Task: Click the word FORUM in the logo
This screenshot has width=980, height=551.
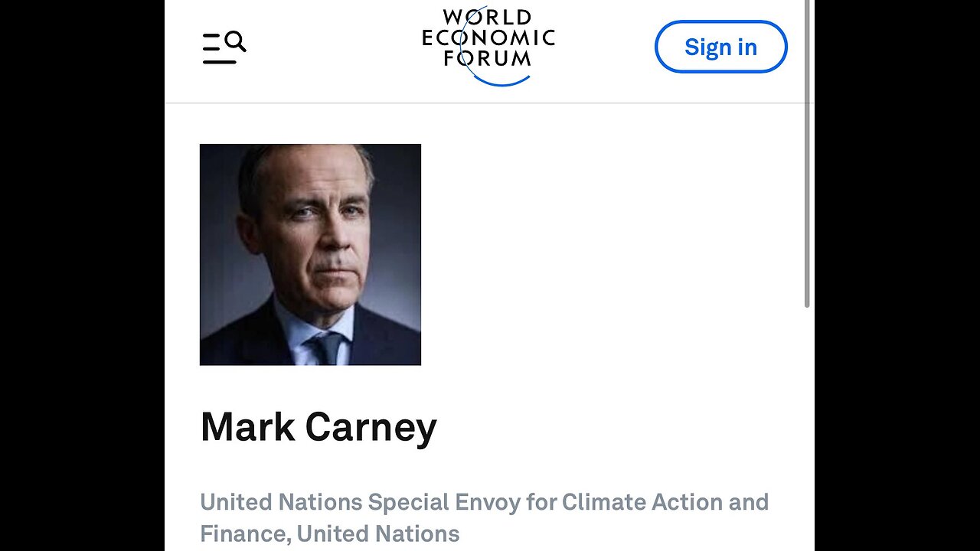Action: pyautogui.click(x=488, y=58)
